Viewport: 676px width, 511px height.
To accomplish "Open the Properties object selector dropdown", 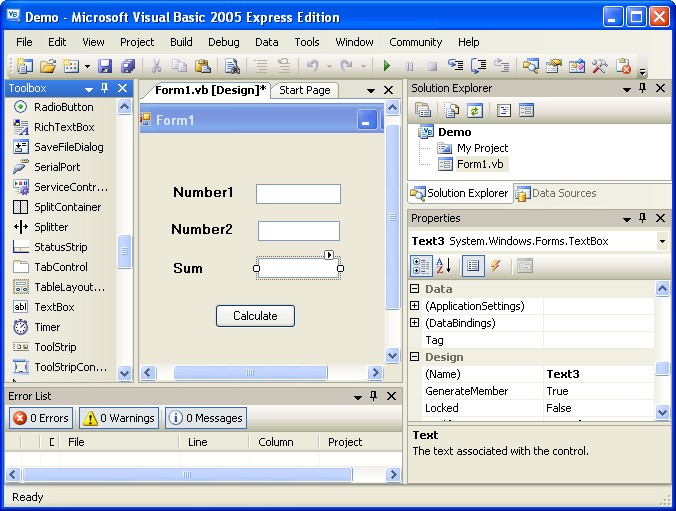I will 662,241.
